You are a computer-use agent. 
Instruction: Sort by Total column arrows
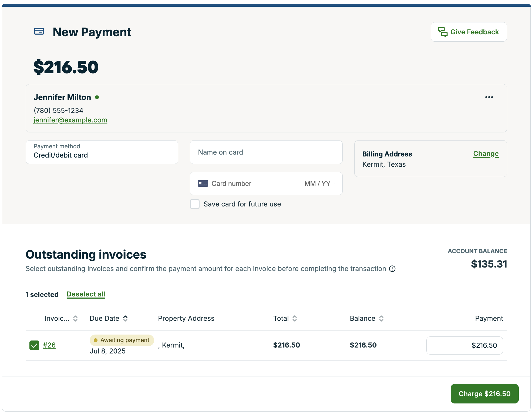point(295,319)
